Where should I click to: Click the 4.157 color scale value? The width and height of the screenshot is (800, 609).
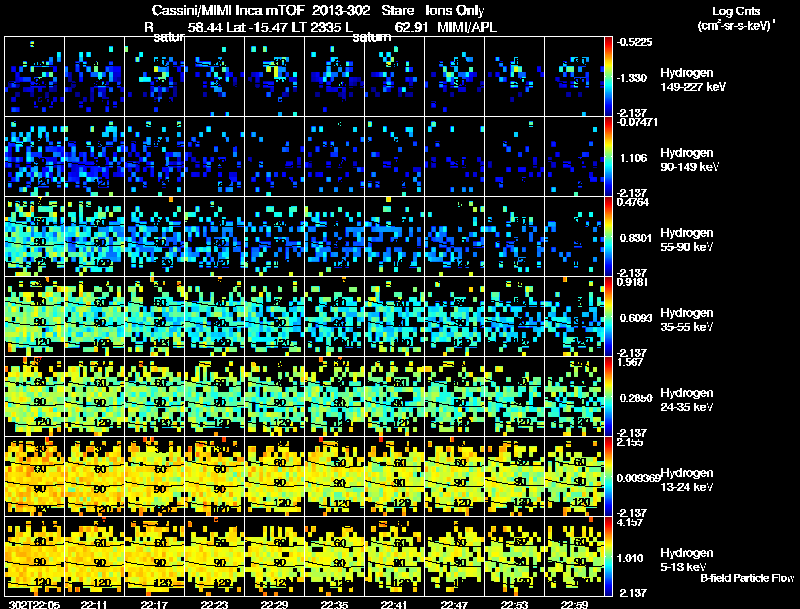(x=631, y=522)
